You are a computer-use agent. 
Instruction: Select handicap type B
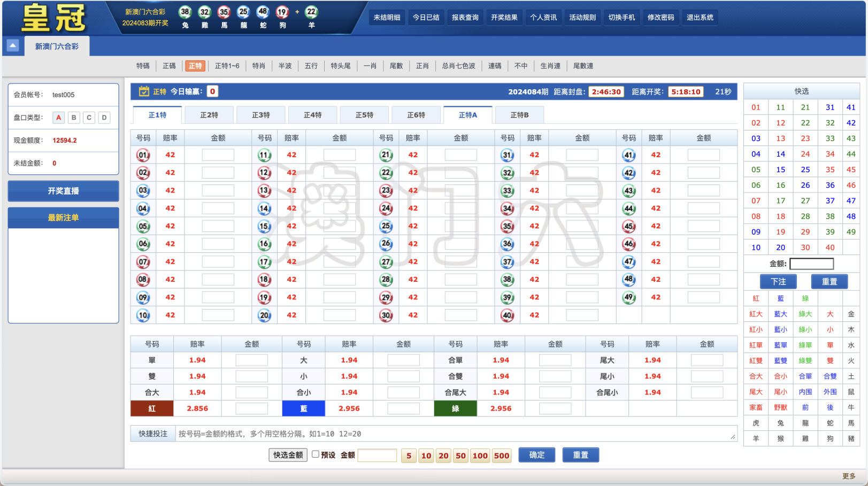click(x=73, y=117)
